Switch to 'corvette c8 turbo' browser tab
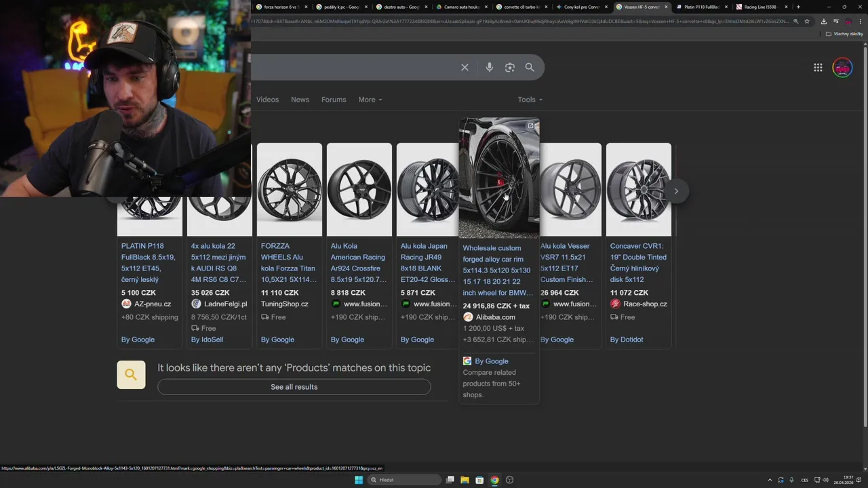 [x=521, y=7]
